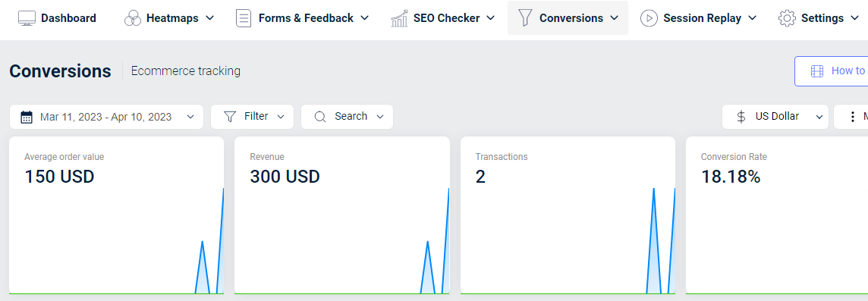Select the Revenue 300 USD card
Screen dimensions: 868x301
click(x=342, y=215)
